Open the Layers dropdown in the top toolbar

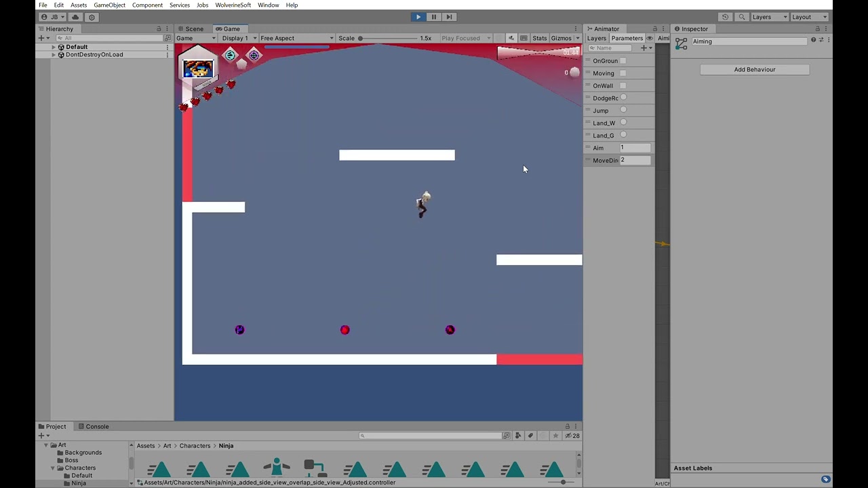pyautogui.click(x=770, y=17)
